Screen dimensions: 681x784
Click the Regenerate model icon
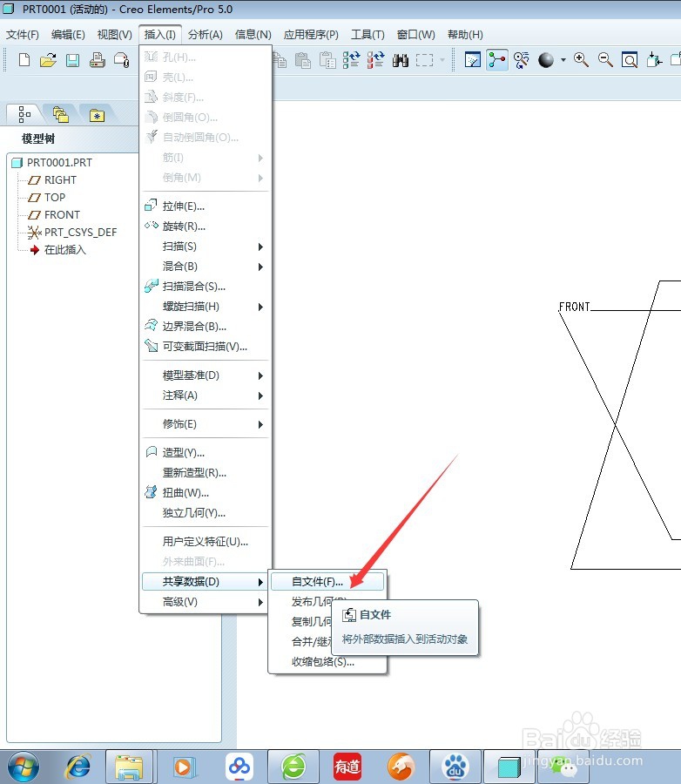351,60
